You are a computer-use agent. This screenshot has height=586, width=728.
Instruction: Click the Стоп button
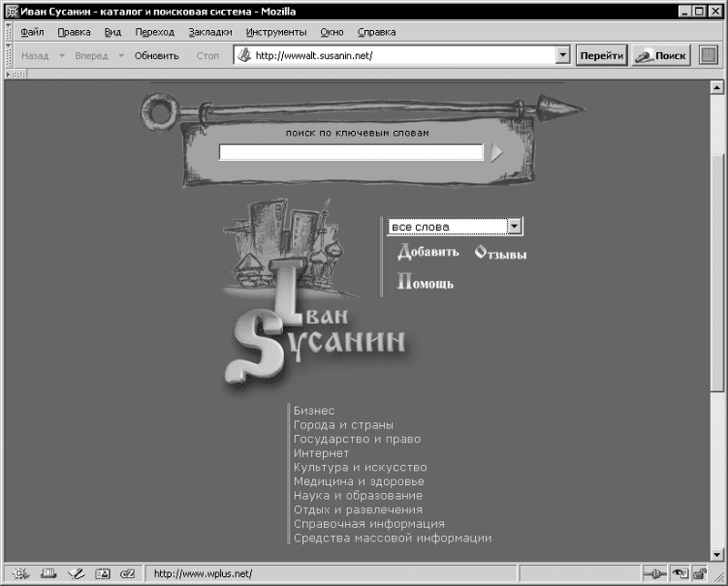(207, 56)
